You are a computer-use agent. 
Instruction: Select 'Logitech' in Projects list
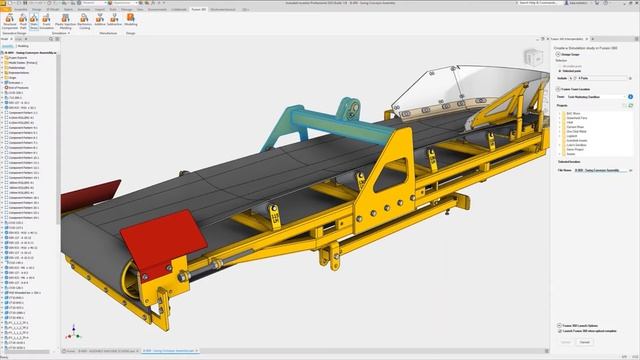click(x=572, y=136)
